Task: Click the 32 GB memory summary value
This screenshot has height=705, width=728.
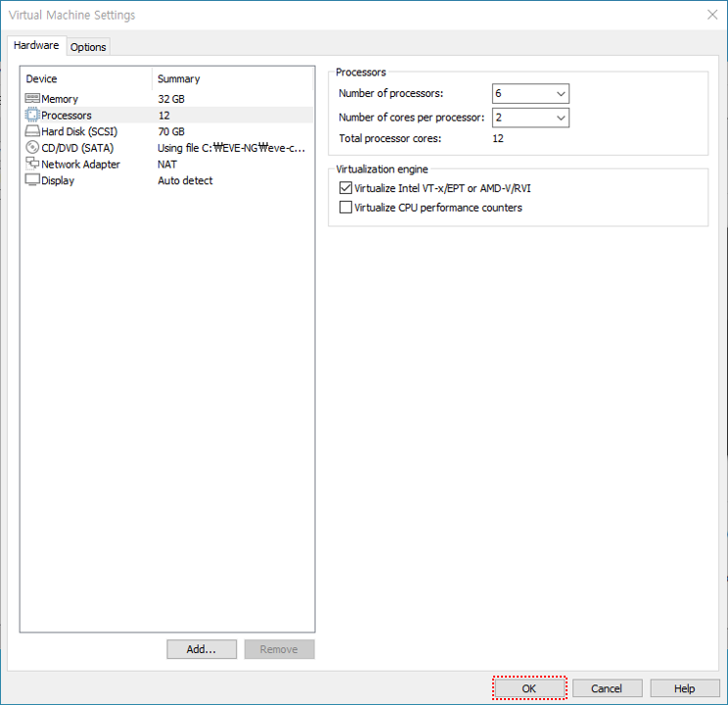Action: click(171, 99)
